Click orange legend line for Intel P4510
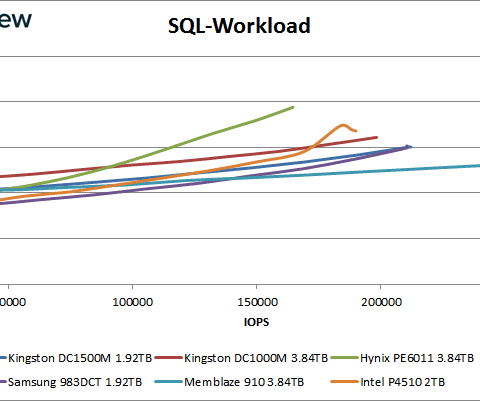The image size is (480, 401). pos(345,382)
